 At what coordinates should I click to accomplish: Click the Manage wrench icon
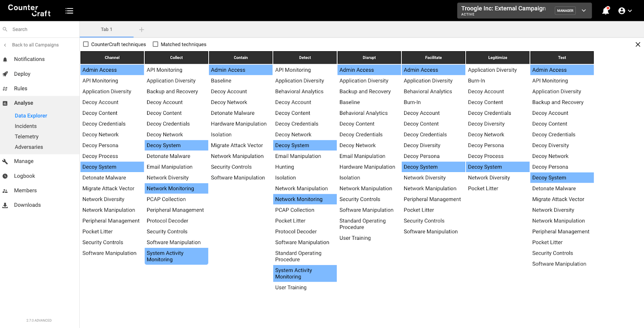click(5, 161)
